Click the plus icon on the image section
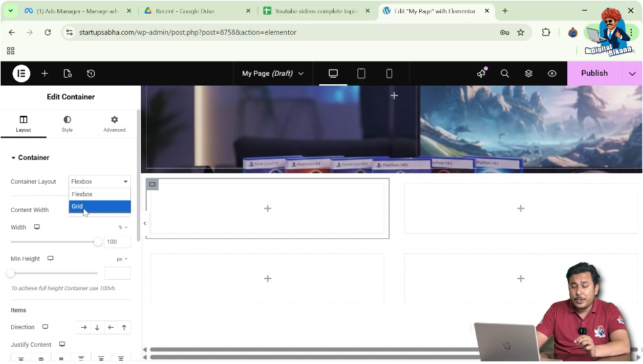The image size is (643, 364). (394, 95)
